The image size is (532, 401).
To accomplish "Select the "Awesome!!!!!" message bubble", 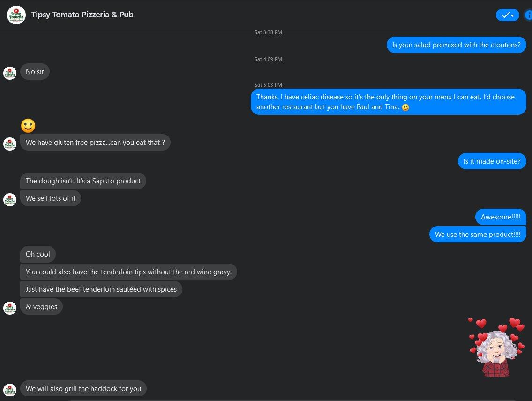I will click(x=501, y=217).
